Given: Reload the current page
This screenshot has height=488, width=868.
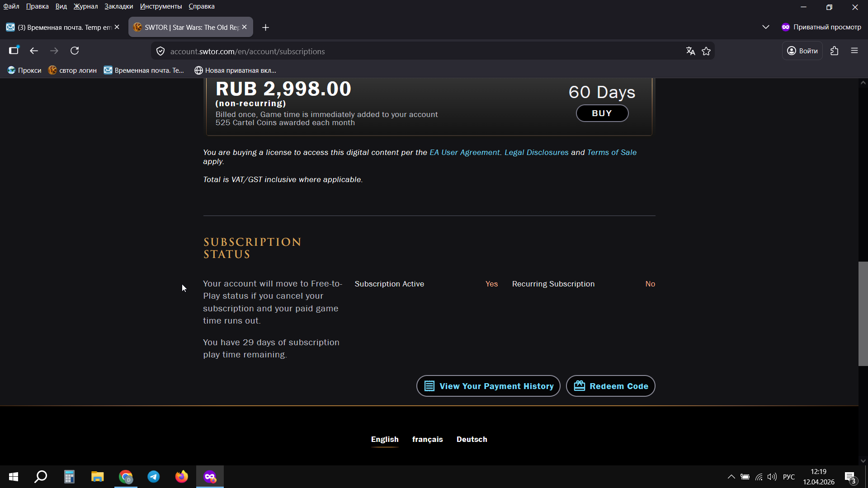Looking at the screenshot, I should (75, 51).
